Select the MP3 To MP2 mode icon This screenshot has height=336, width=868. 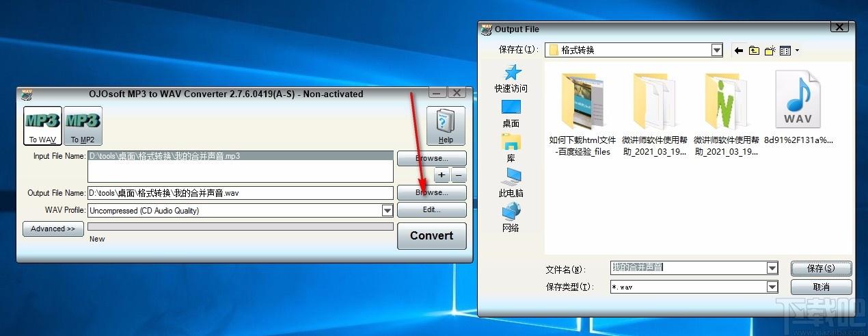point(83,126)
